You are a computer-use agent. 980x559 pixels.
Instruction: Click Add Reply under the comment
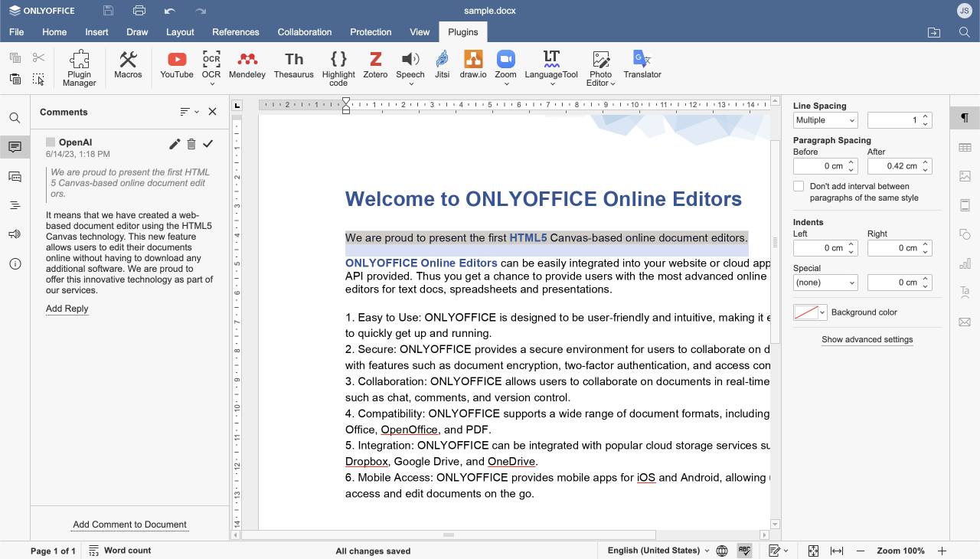click(x=67, y=309)
